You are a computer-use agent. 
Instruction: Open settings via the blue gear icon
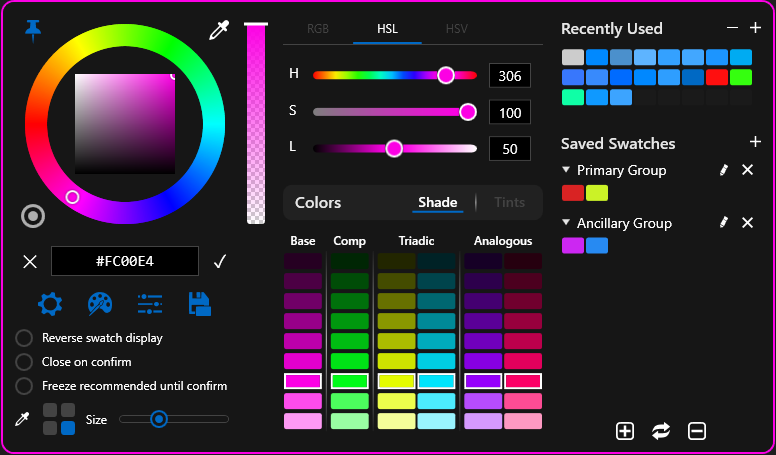pos(50,304)
